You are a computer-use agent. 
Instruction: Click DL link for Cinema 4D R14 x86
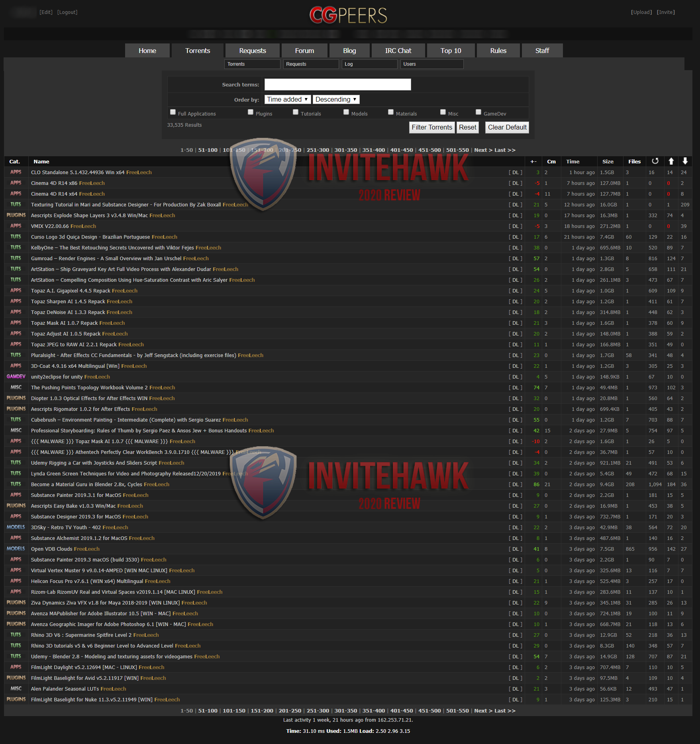(516, 183)
